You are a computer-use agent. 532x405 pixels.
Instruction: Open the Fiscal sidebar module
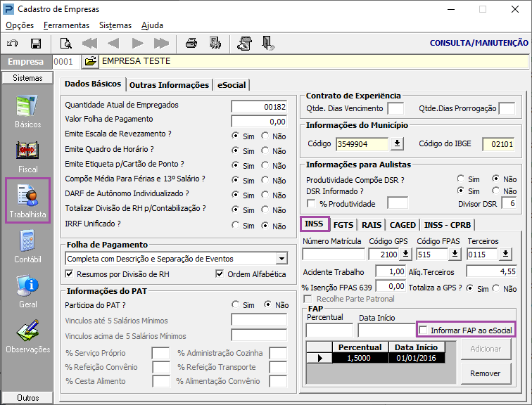[27, 157]
